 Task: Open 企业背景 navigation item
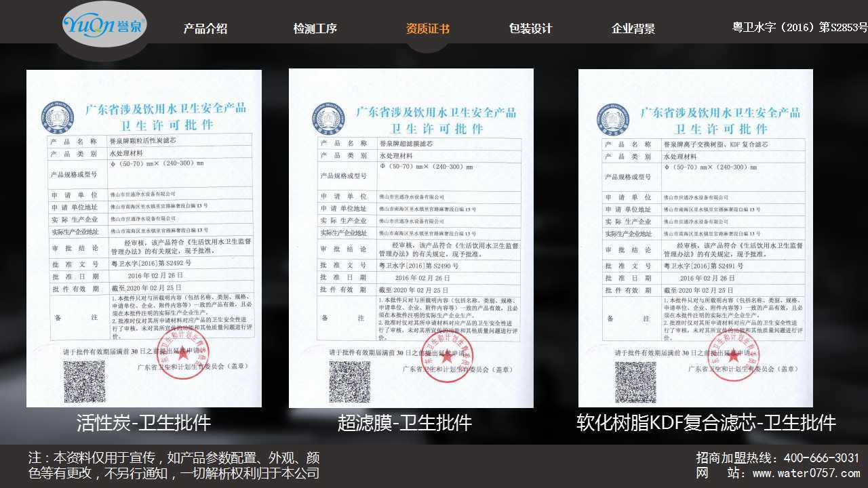(633, 28)
